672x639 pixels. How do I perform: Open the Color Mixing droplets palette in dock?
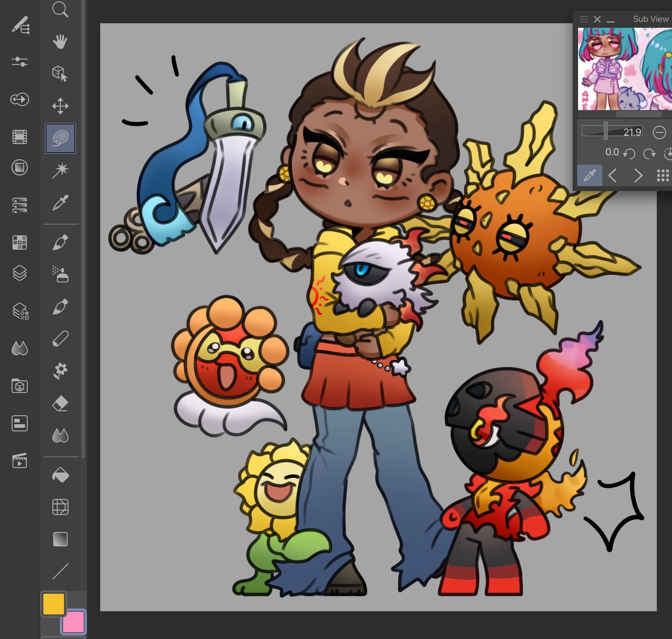coord(20,348)
